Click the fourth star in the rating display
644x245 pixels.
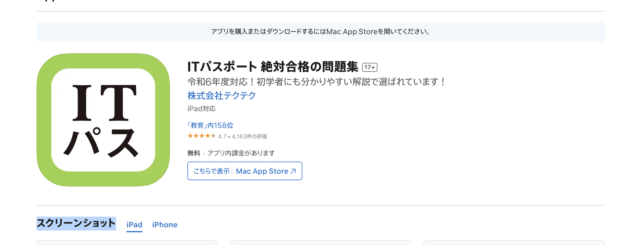(208, 136)
